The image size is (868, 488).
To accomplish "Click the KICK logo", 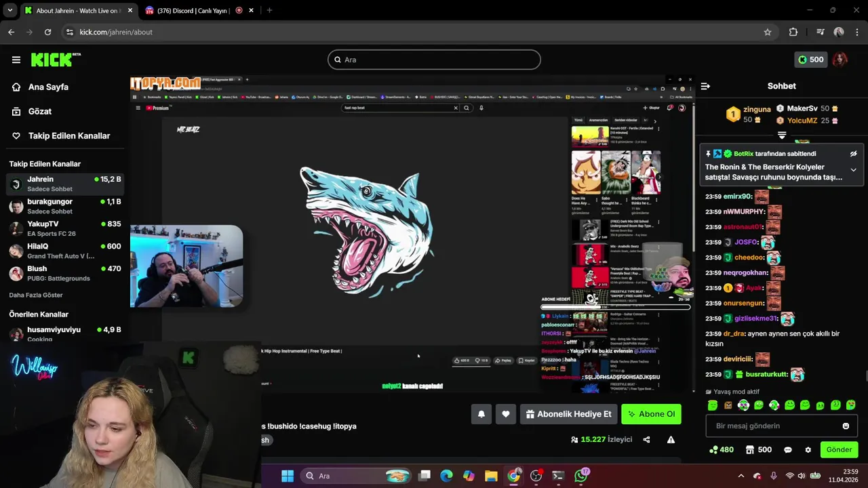I will [x=56, y=60].
